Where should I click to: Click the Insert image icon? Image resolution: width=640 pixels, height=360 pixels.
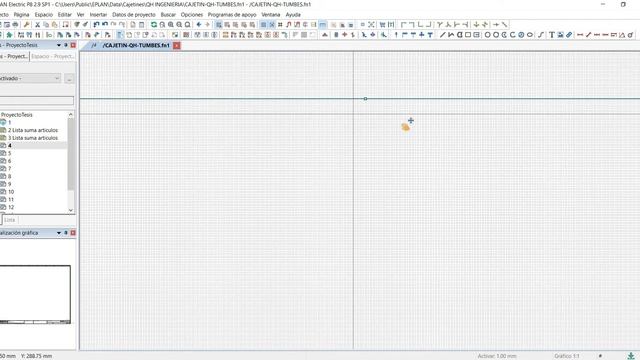pyautogui.click(x=560, y=35)
